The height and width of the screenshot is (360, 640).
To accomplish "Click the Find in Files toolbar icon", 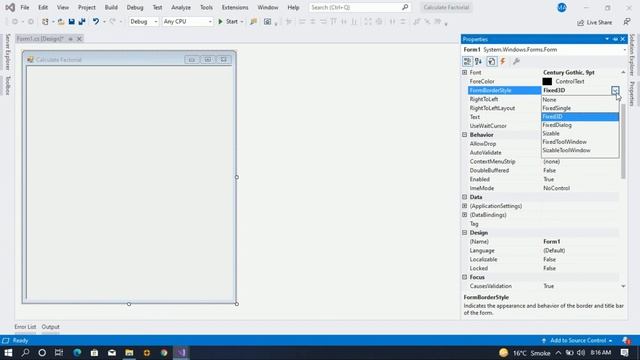I will (253, 22).
